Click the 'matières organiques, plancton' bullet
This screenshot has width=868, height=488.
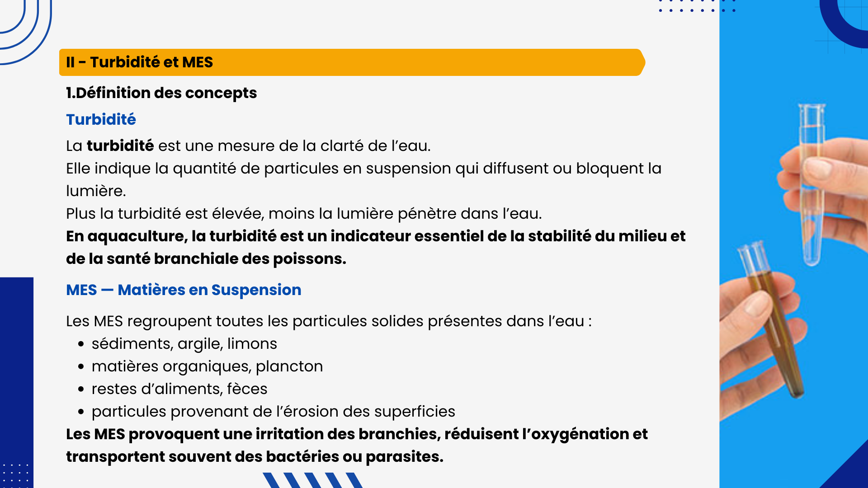(x=207, y=366)
